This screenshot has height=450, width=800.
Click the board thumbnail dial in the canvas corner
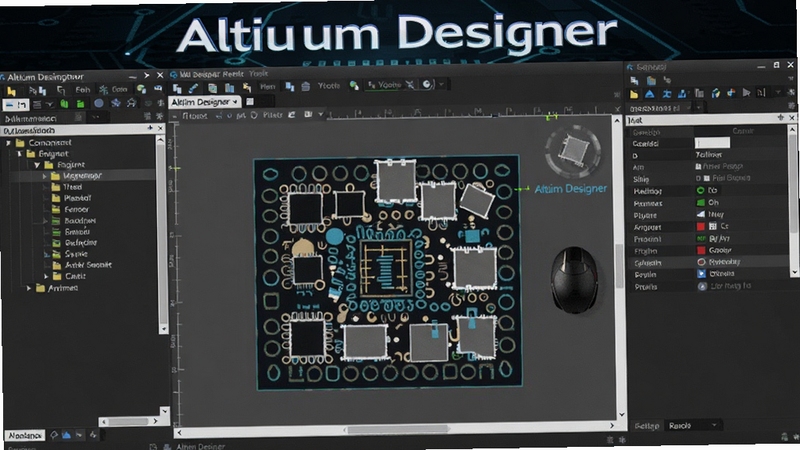pos(573,151)
